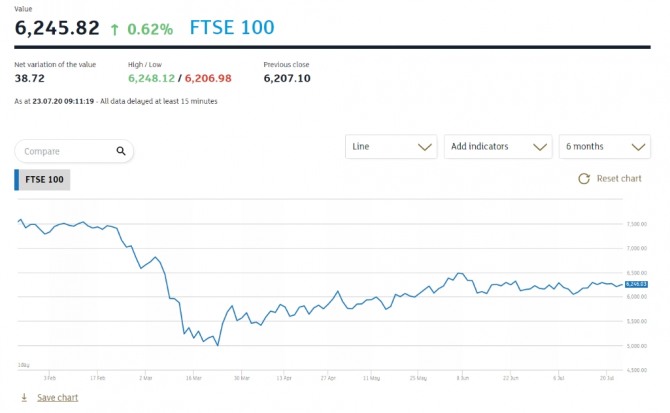Click the Reset chart circular arrow icon
This screenshot has height=413, width=670.
(584, 179)
